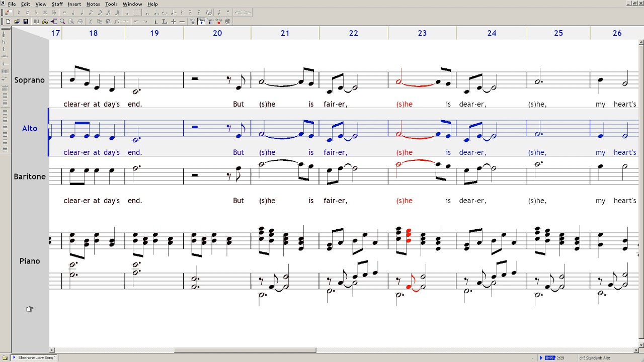This screenshot has width=644, height=362.
Task: Stop playback
Action: [219, 22]
